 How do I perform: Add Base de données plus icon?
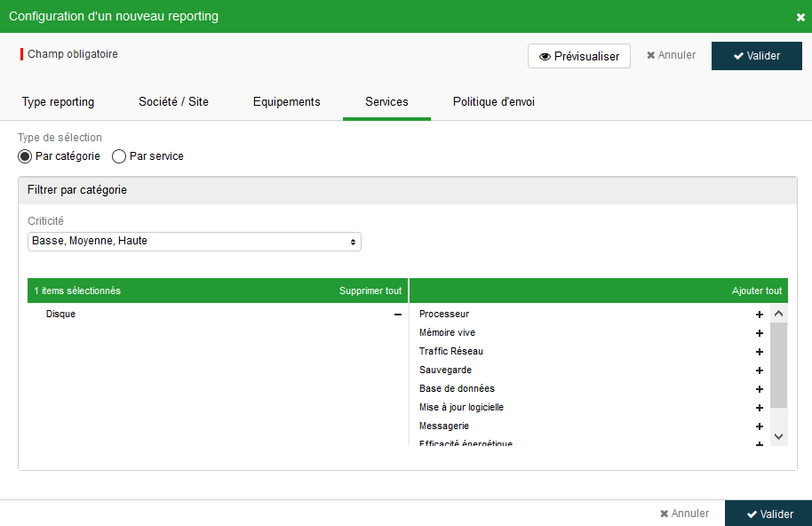click(x=760, y=389)
